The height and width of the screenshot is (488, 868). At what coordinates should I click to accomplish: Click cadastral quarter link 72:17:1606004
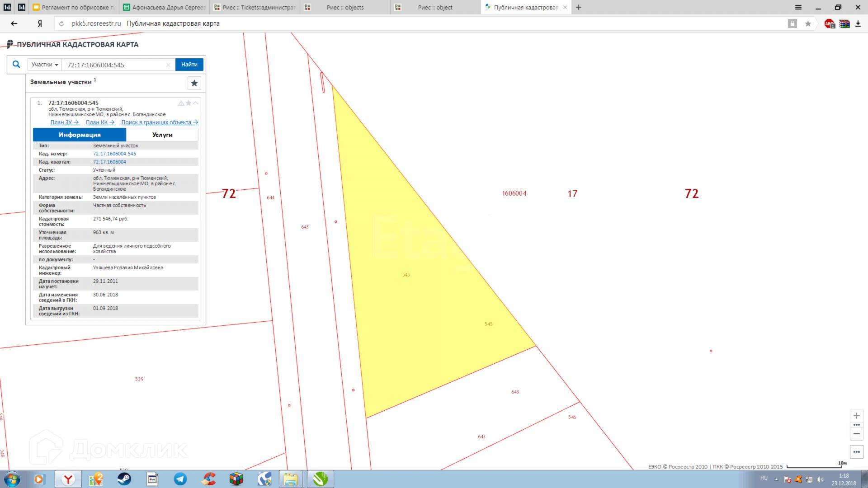109,162
